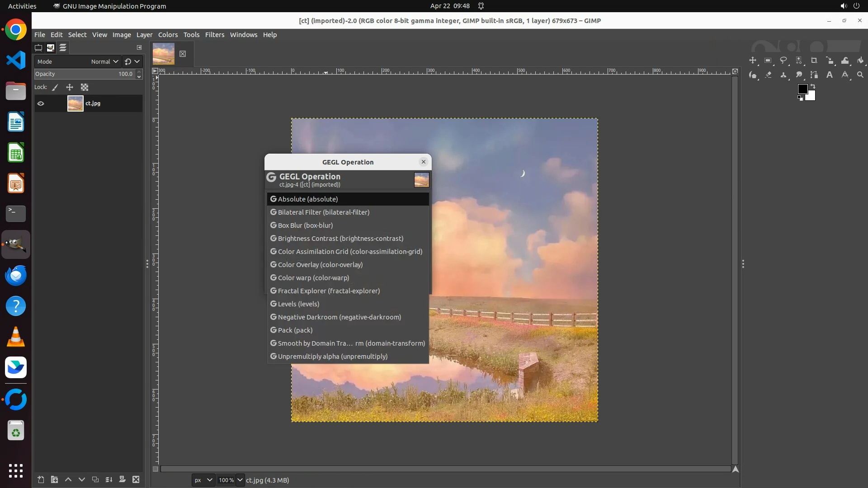Swap foreground and background colors
This screenshot has height=488, width=868.
pos(813,86)
